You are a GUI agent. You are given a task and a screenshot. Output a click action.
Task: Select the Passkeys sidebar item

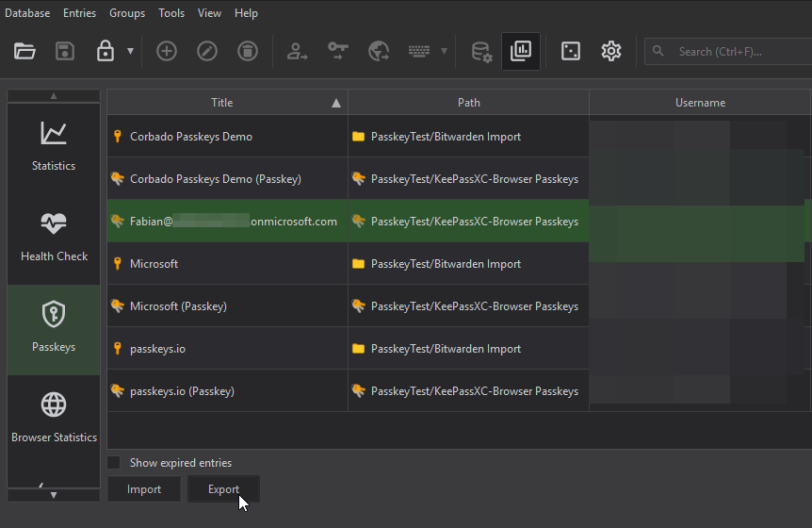point(54,330)
